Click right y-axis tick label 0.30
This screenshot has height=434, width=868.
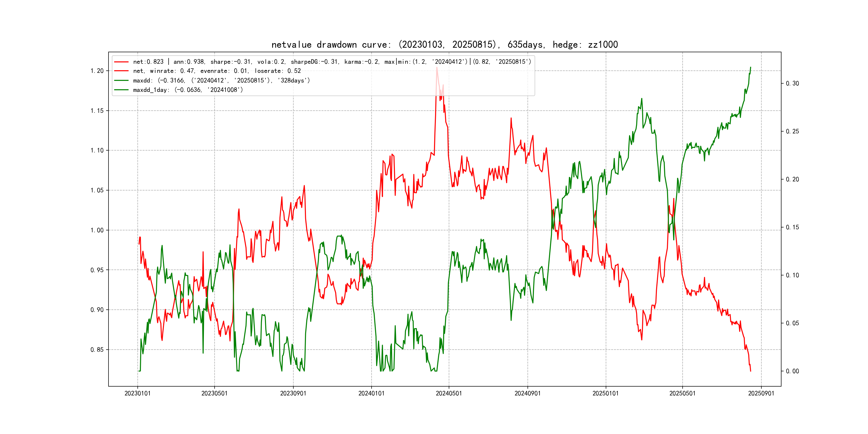pos(792,84)
